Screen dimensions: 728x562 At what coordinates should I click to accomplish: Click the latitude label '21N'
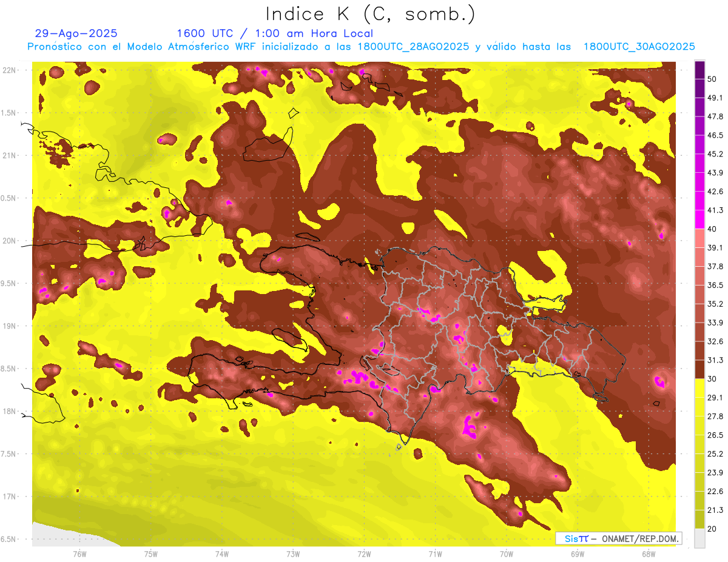pos(10,155)
